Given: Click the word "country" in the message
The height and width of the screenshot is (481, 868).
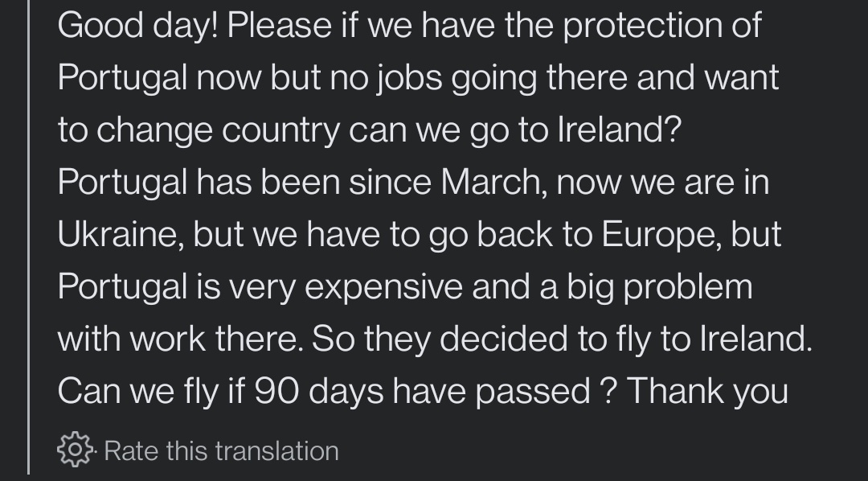Looking at the screenshot, I should (280, 131).
